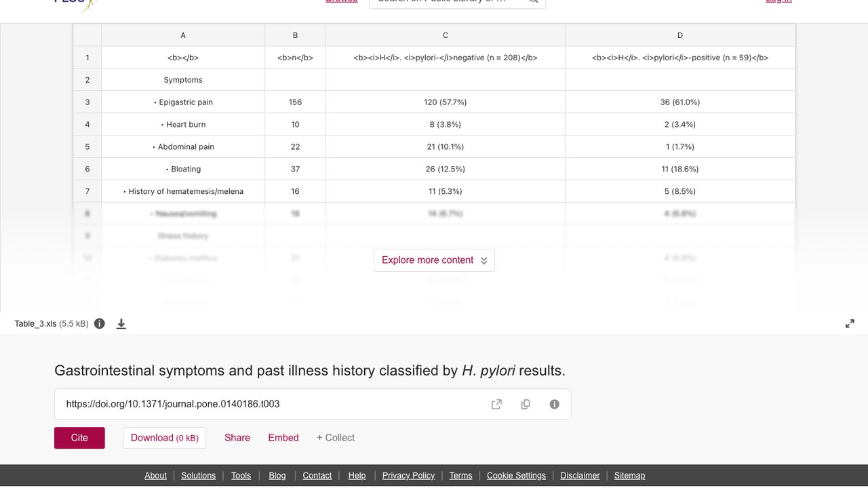Click the Download (0 kB) button
868x488 pixels.
coord(164,438)
